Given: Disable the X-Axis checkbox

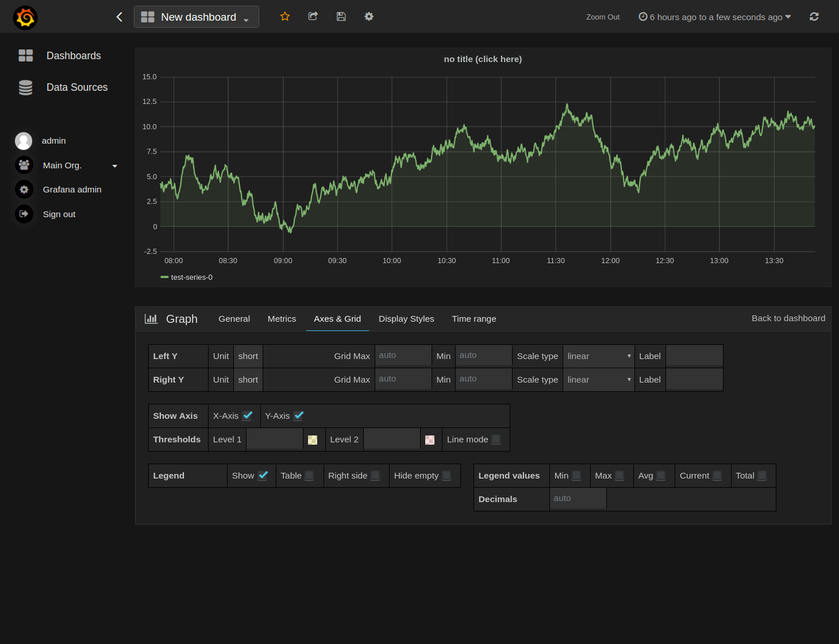Looking at the screenshot, I should click(x=248, y=415).
